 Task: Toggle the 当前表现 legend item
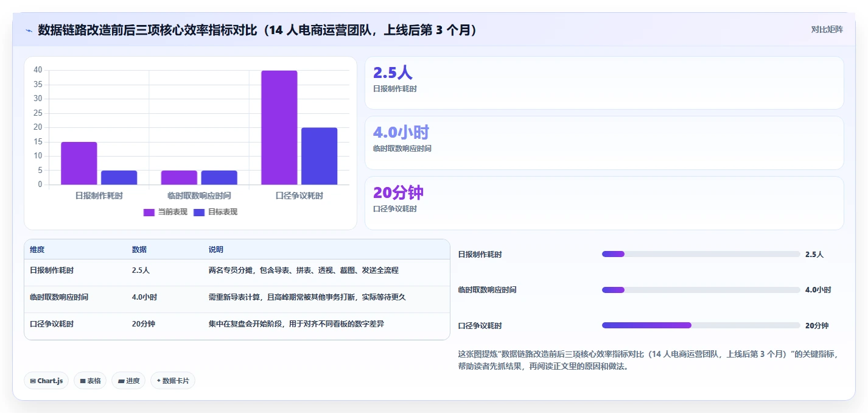point(165,212)
